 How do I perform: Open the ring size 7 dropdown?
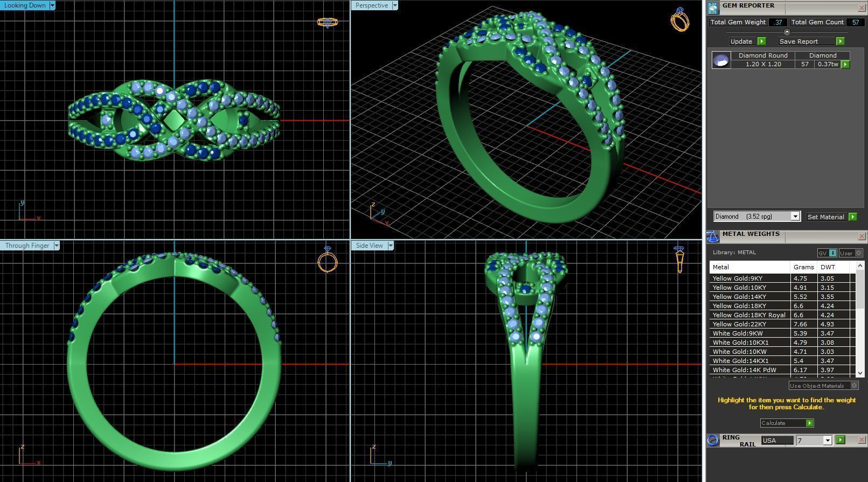coord(828,441)
